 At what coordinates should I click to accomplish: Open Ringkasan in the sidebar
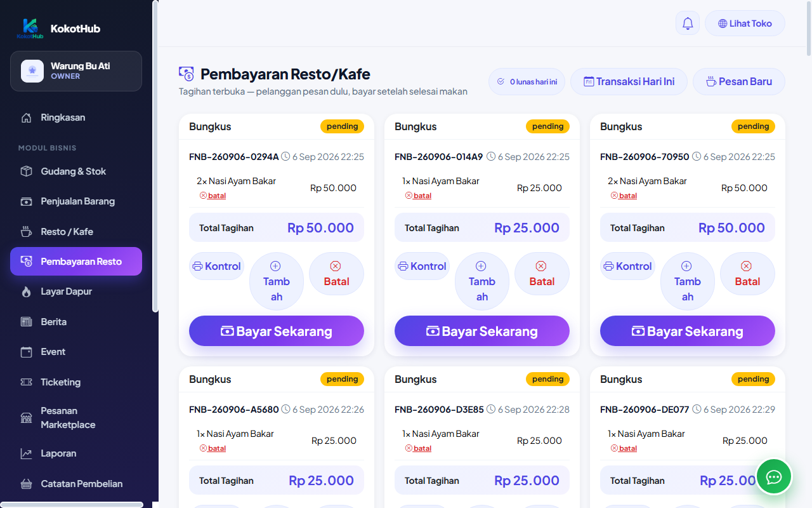[x=76, y=117]
